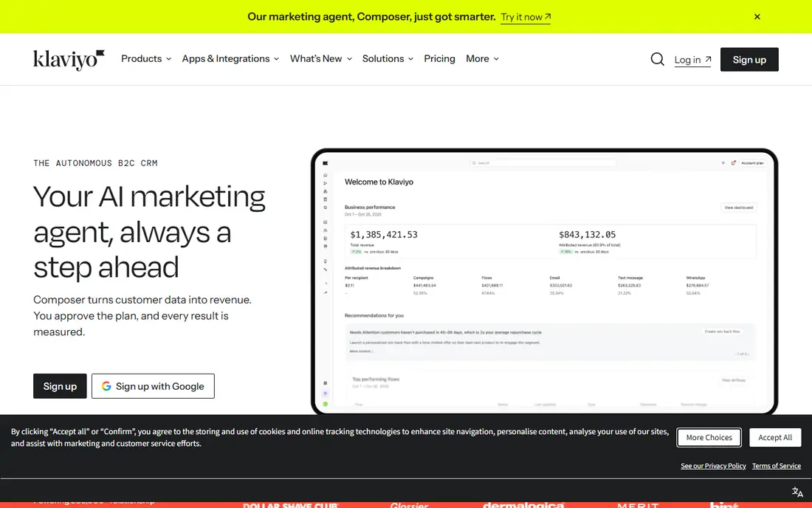Screen dimensions: 812x508
Task: Expand the Solutions menu
Action: 388,58
